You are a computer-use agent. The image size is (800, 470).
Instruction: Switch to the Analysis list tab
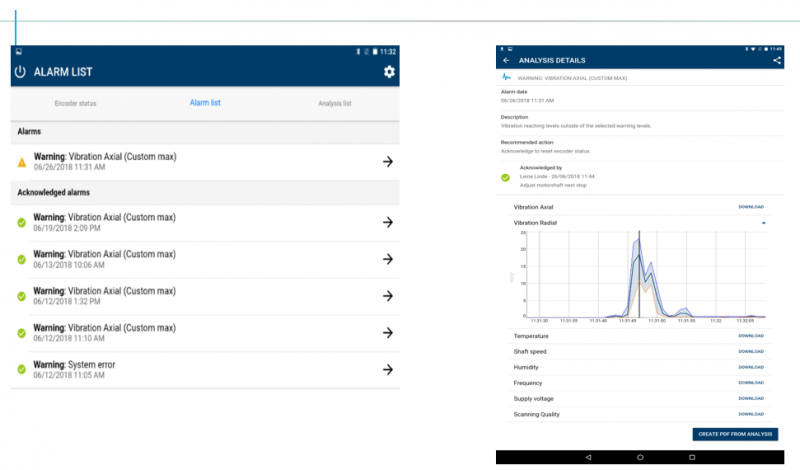click(334, 103)
